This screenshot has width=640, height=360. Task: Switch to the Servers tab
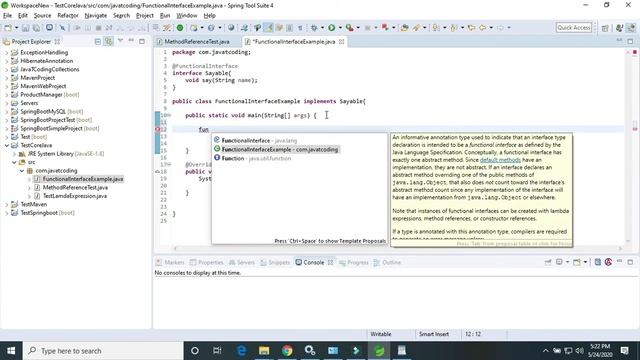click(x=242, y=262)
